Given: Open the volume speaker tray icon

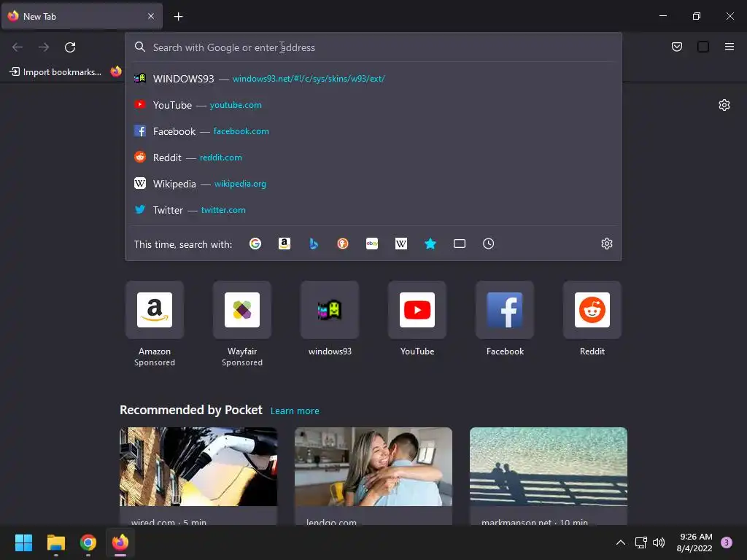Looking at the screenshot, I should pyautogui.click(x=659, y=542).
